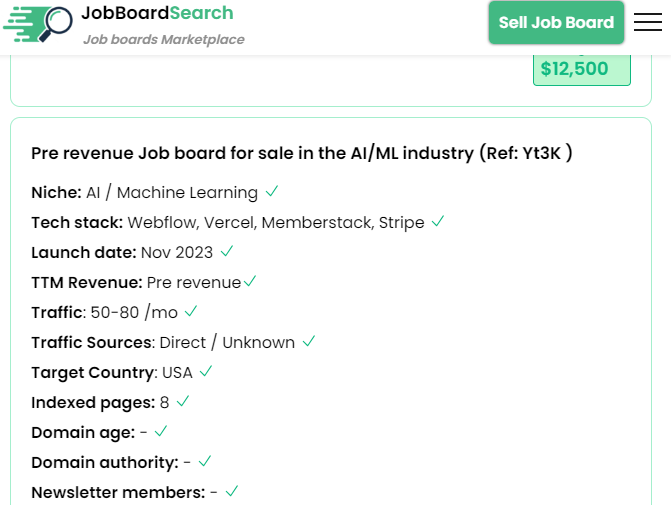Screen dimensions: 671x505
Task: Click the Traffic Sources checkmark icon
Action: coord(309,341)
